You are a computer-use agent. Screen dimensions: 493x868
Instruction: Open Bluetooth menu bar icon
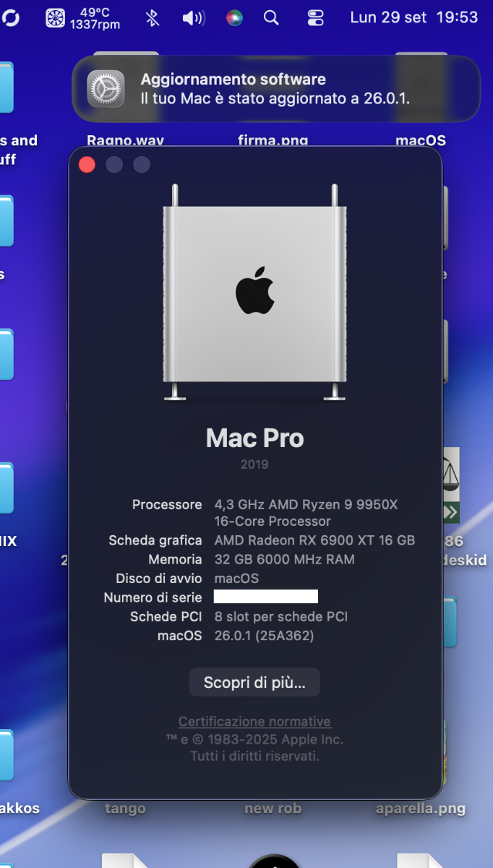coord(152,18)
